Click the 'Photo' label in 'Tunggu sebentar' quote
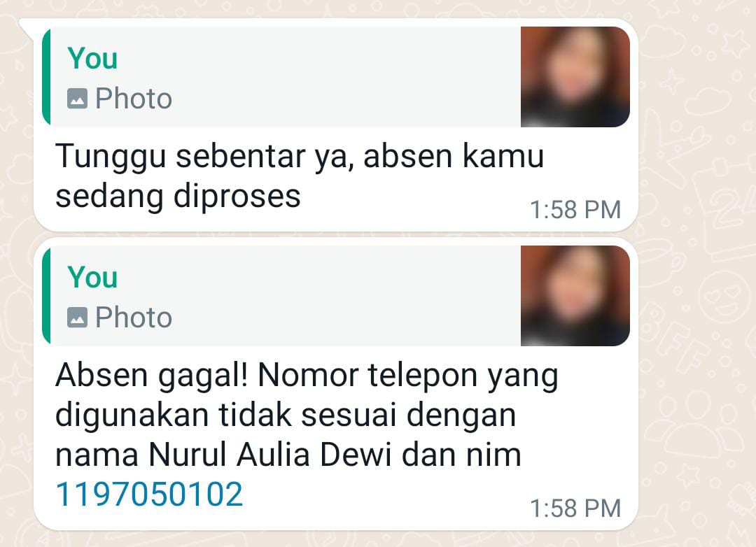756x547 pixels. coord(134,99)
